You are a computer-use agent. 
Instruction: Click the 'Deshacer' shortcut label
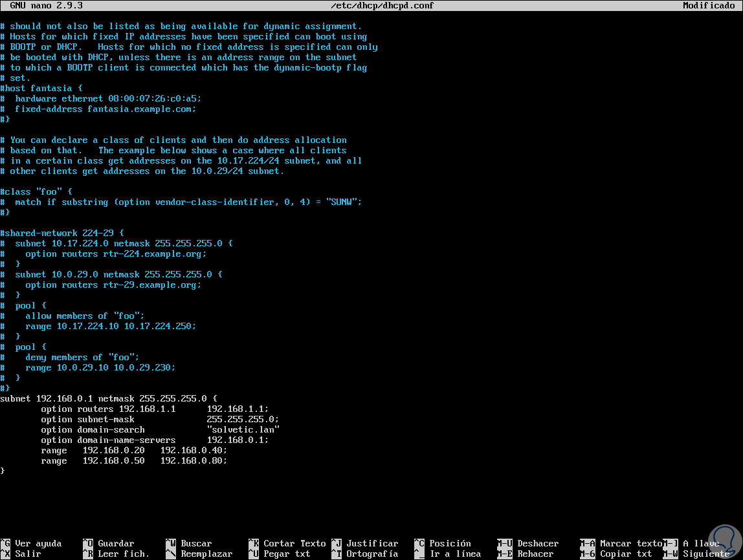point(538,543)
